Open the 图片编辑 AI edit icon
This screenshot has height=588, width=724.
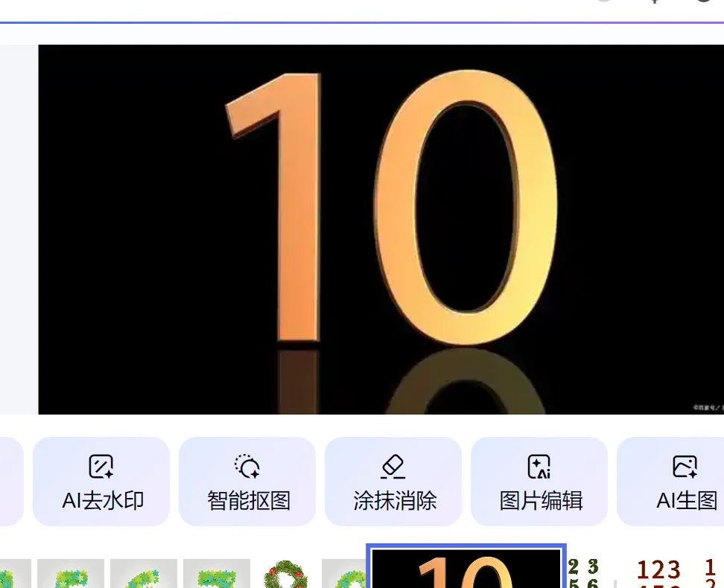tap(539, 466)
